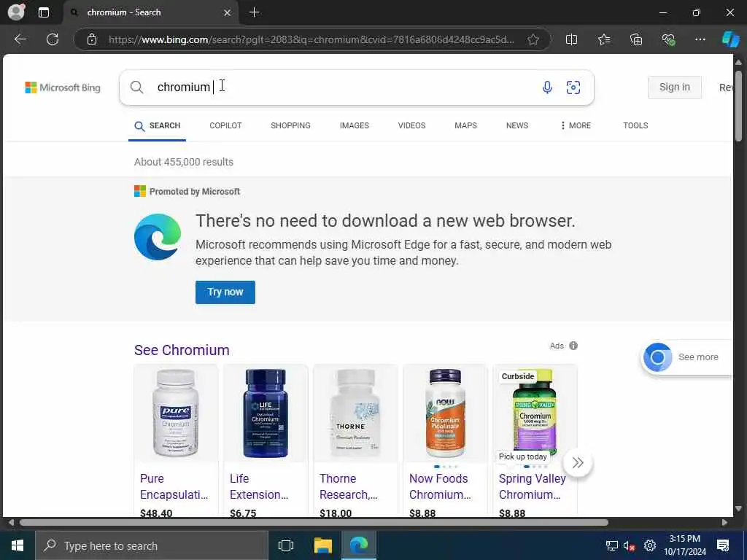This screenshot has height=560, width=747.
Task: Refresh the page with reload icon
Action: coord(53,39)
